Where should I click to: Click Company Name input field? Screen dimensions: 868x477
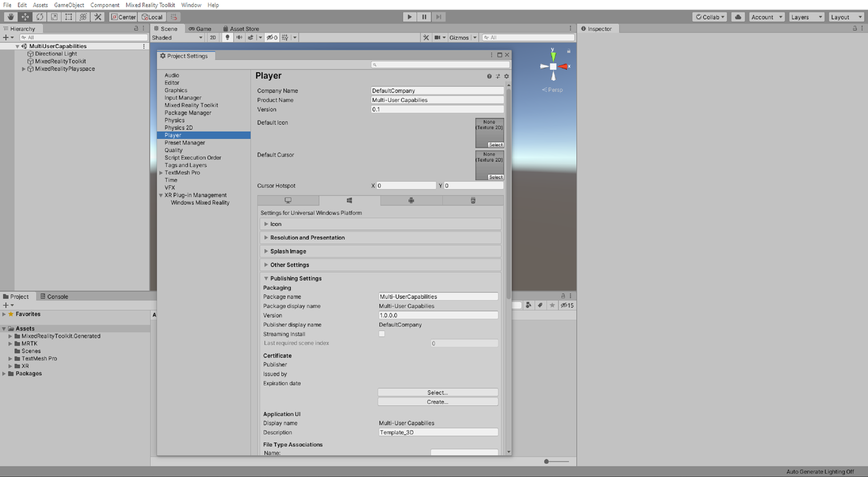point(437,90)
